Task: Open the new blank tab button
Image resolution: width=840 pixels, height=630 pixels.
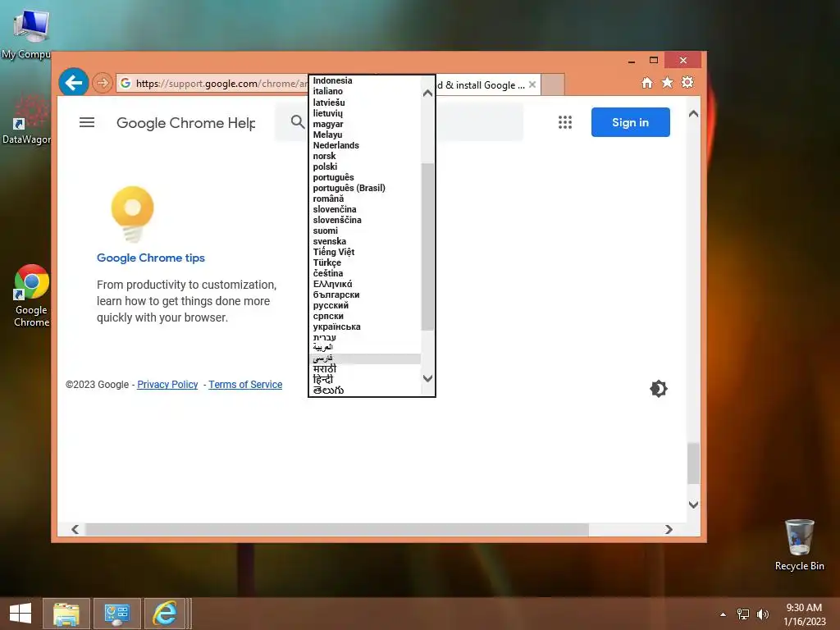Action: click(553, 84)
